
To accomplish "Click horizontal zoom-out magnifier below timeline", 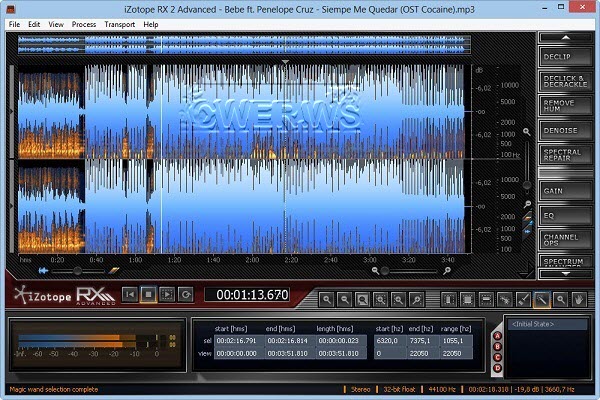I will (x=375, y=271).
